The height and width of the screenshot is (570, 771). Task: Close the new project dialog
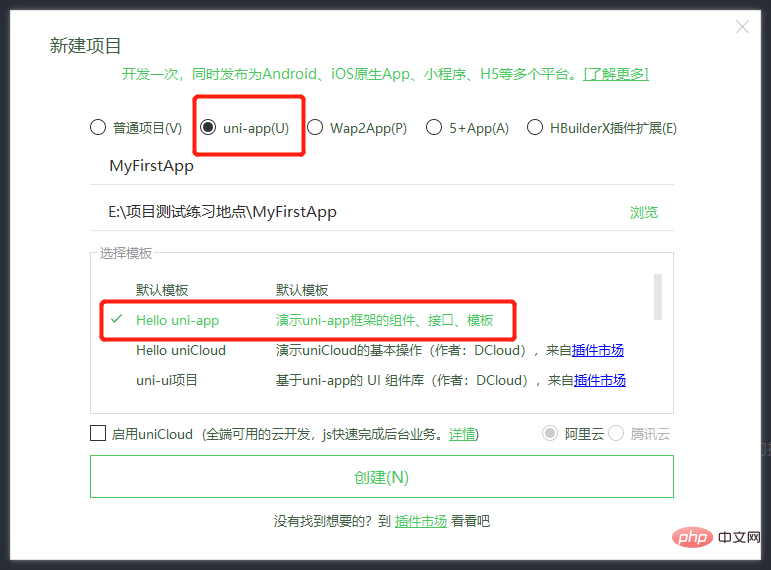pos(742,27)
